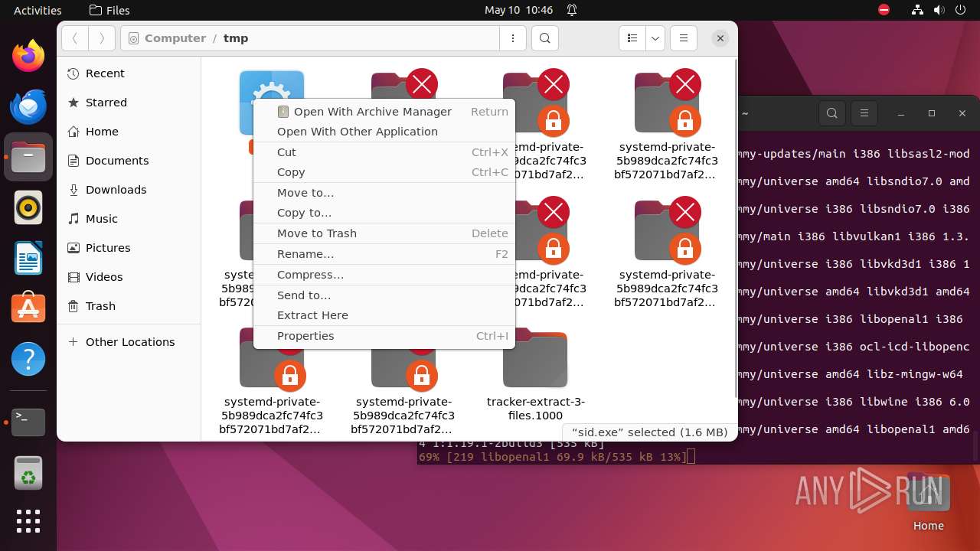Open the Files app menu in top bar

(x=109, y=10)
